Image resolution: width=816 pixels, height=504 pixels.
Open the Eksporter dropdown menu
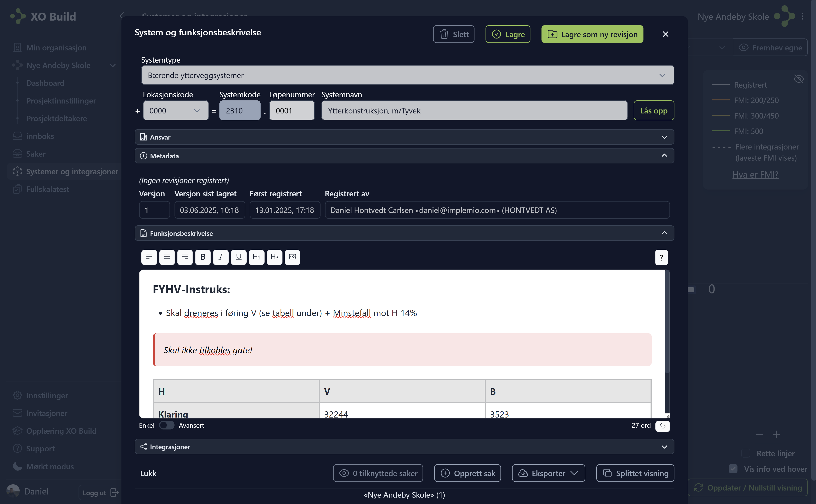coord(548,473)
